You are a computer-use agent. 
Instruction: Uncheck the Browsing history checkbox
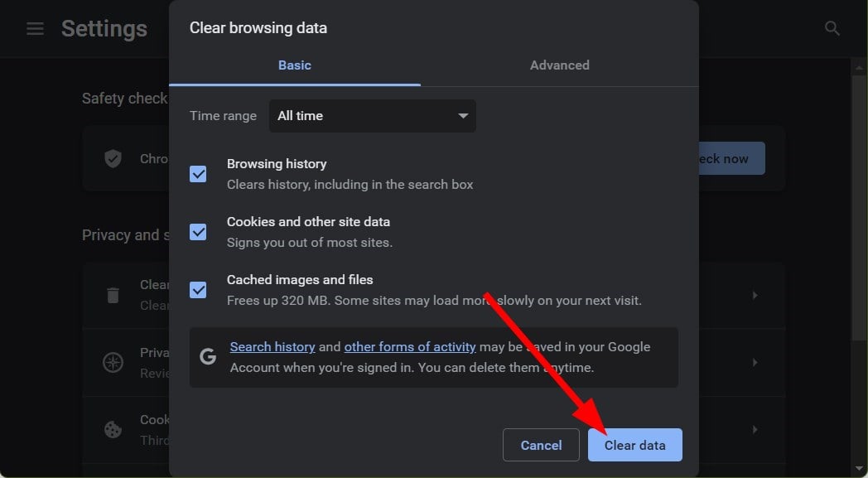click(x=198, y=174)
